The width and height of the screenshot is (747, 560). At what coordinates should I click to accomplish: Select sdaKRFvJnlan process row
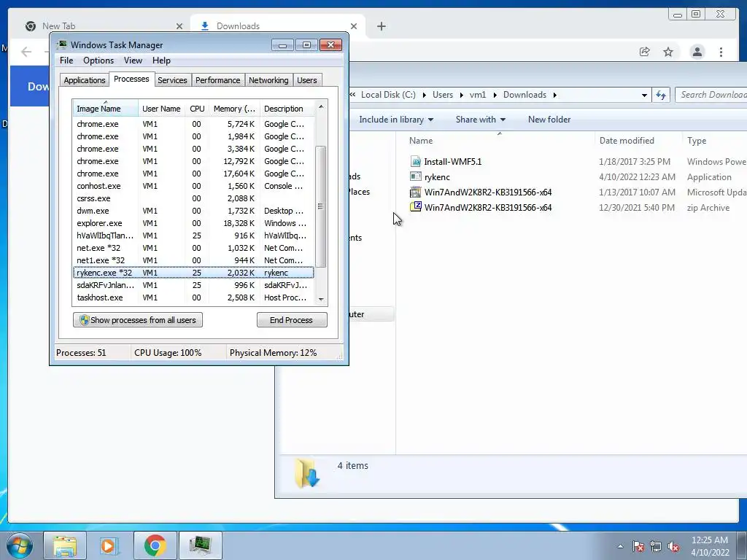(x=193, y=285)
